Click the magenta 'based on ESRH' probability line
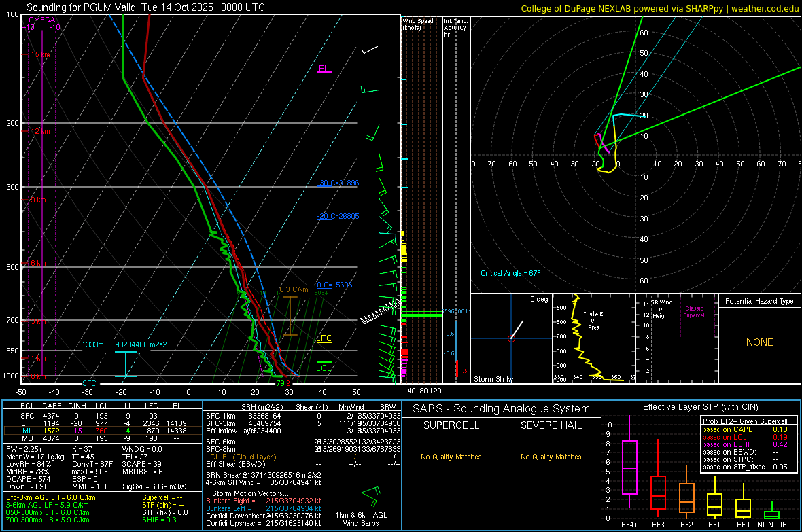The height and width of the screenshot is (532, 802). pos(744,444)
